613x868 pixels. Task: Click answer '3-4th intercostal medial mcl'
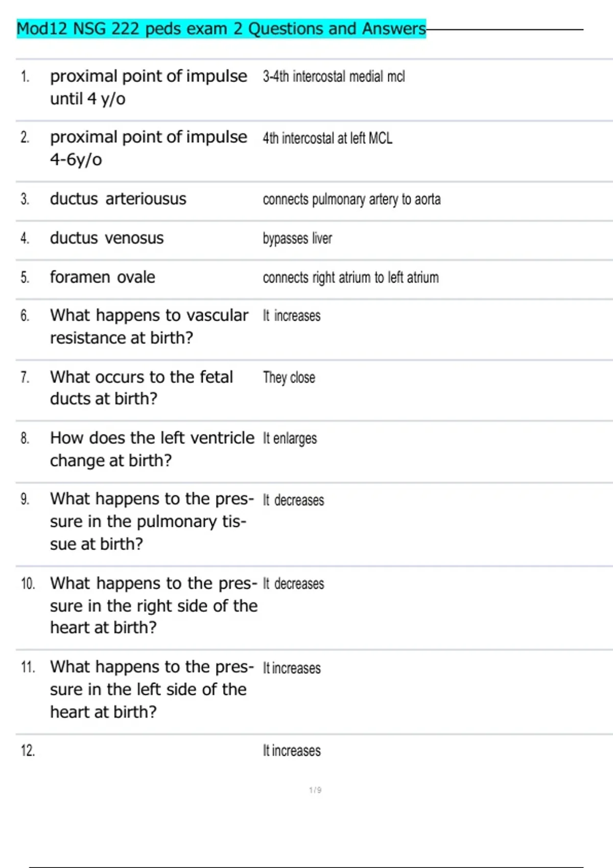[x=334, y=77]
